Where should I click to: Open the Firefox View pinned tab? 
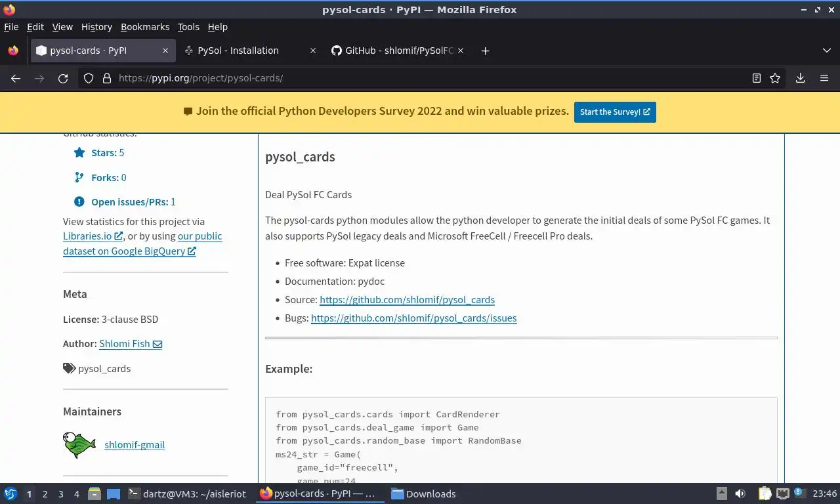click(13, 51)
